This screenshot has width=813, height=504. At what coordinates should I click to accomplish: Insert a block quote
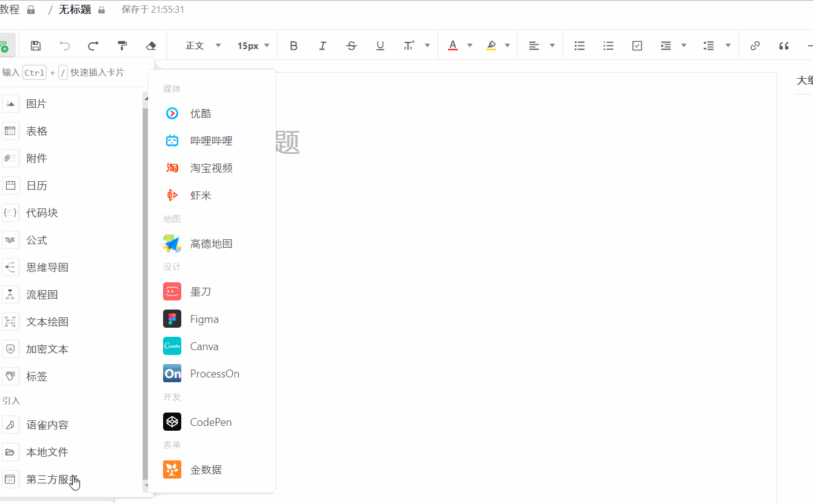[784, 45]
